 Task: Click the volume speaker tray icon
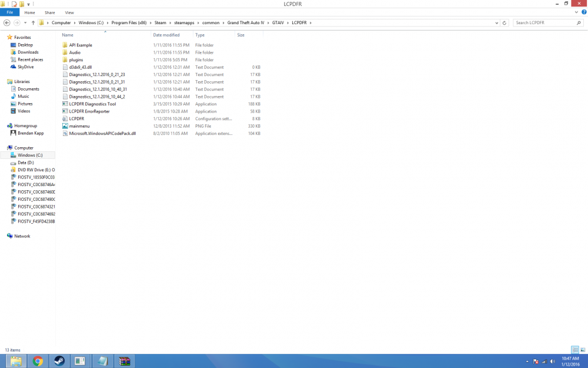click(x=553, y=362)
